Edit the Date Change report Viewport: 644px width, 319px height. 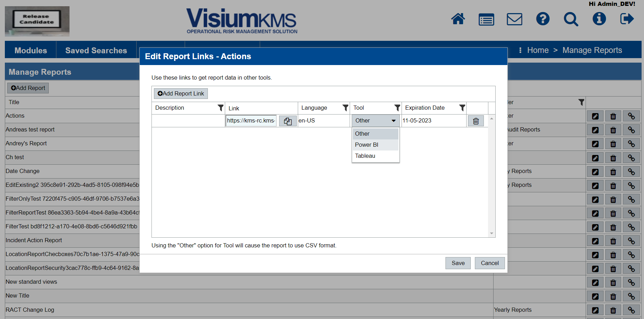[x=595, y=172]
